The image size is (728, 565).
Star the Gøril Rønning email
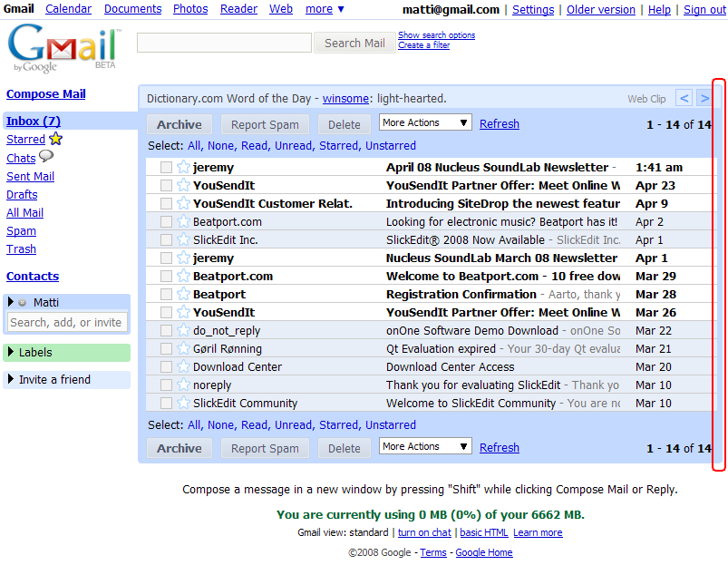point(183,347)
